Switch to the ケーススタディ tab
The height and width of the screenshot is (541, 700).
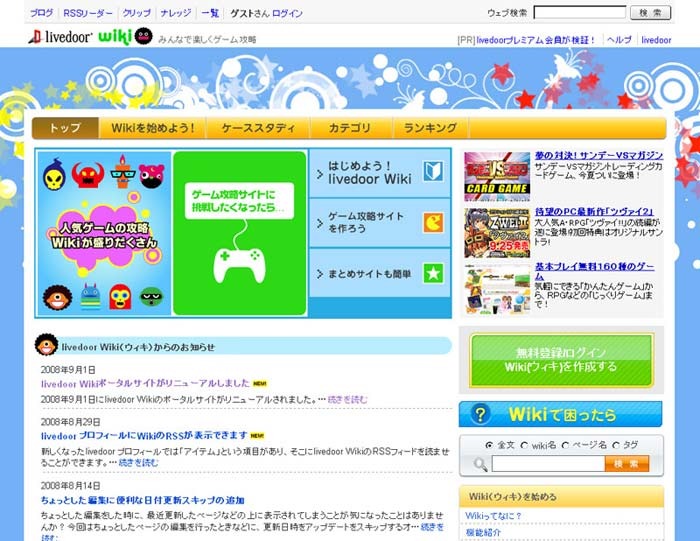pyautogui.click(x=258, y=128)
